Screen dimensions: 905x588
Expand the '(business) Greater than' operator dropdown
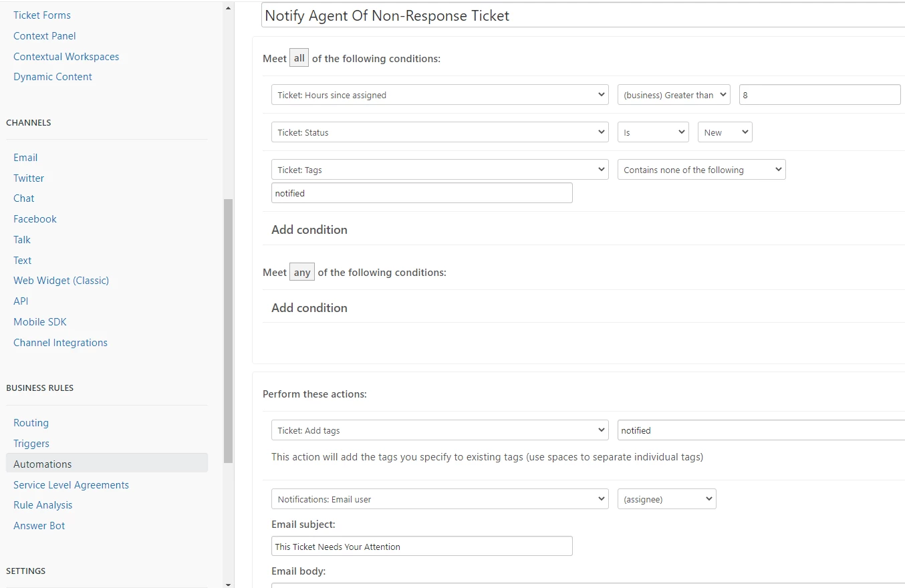[674, 95]
